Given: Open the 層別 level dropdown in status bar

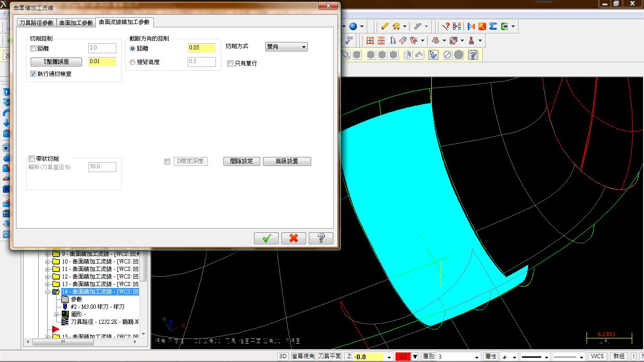Looking at the screenshot, I should pos(477,357).
